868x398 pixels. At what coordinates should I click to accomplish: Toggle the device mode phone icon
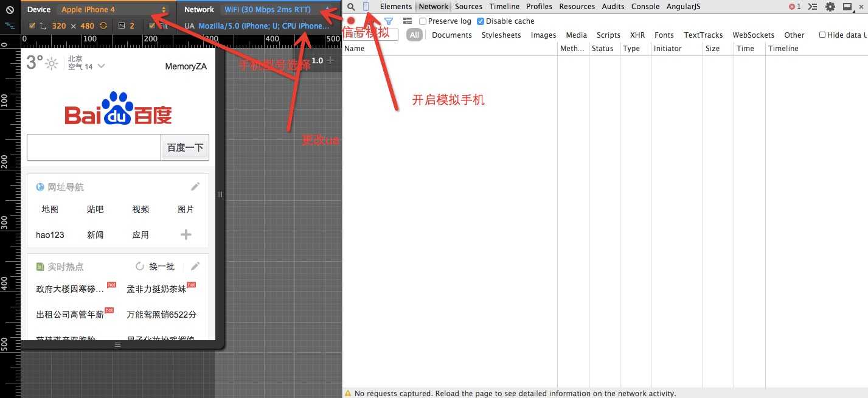(x=366, y=7)
